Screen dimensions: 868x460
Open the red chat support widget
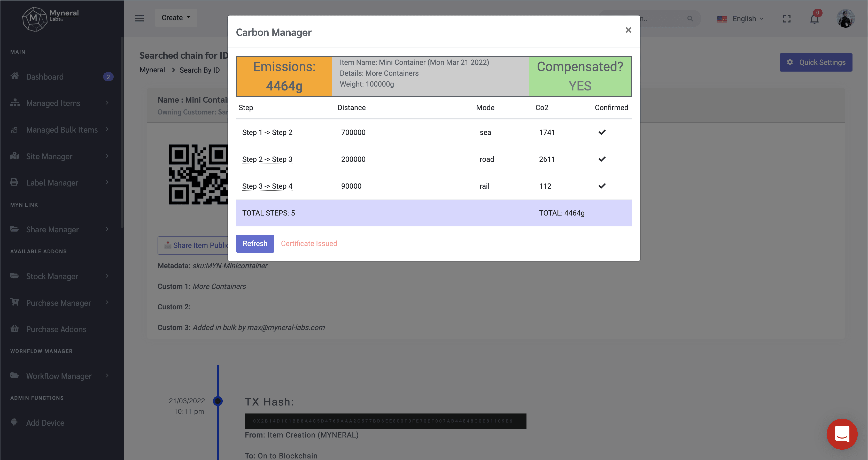coord(842,434)
